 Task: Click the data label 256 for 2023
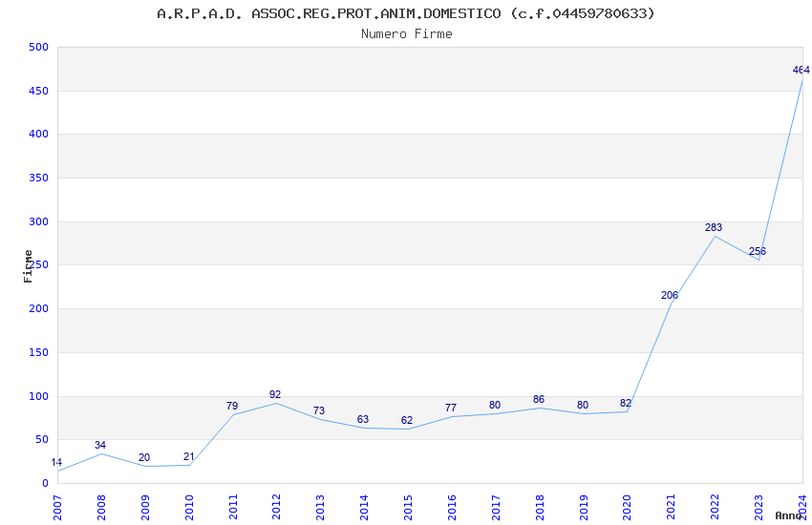click(x=758, y=252)
